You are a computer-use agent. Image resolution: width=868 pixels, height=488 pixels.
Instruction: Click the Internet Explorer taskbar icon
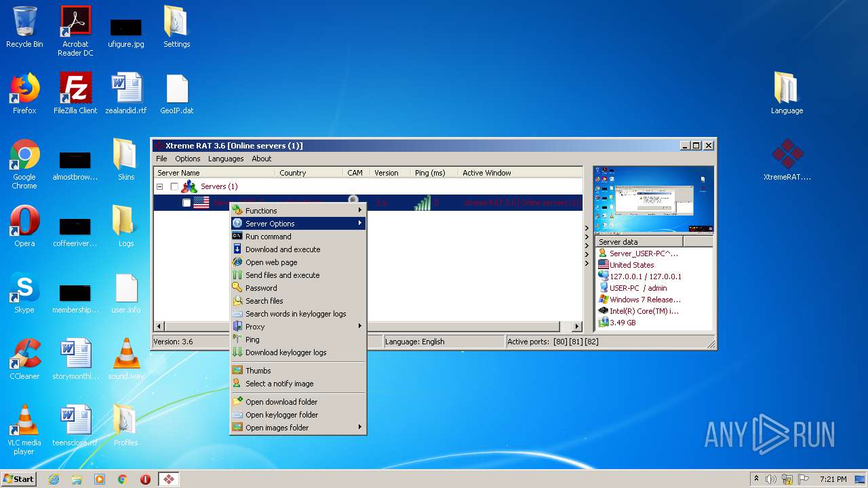pyautogui.click(x=54, y=479)
